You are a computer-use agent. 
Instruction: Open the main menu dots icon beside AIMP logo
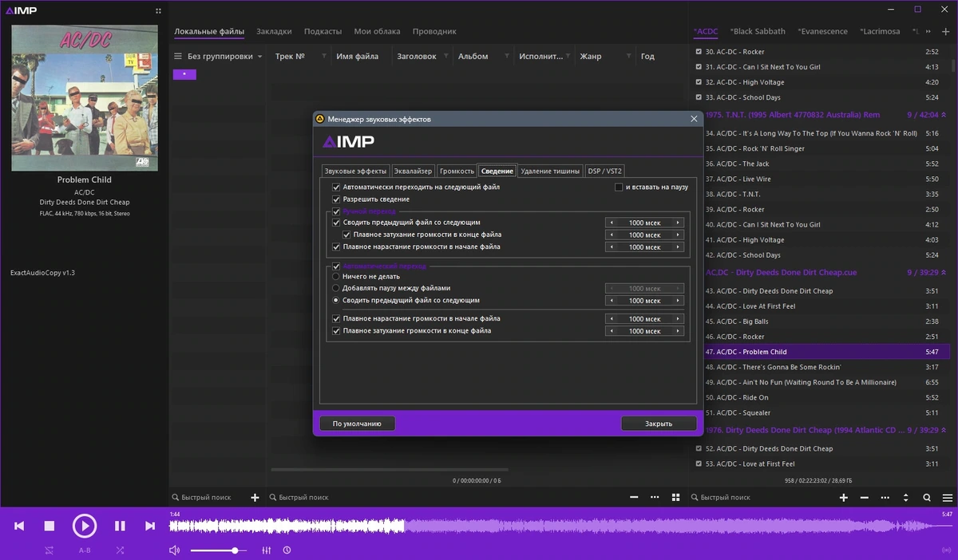click(x=158, y=10)
